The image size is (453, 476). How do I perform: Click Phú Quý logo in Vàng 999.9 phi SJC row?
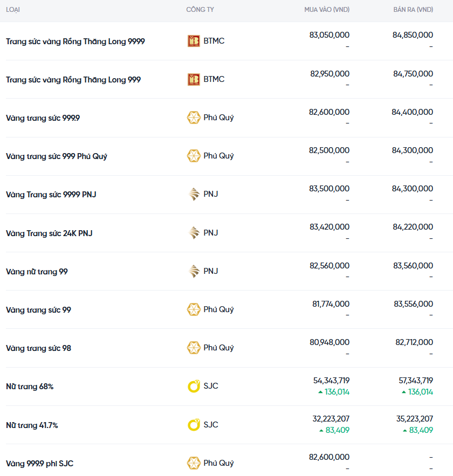tap(194, 463)
